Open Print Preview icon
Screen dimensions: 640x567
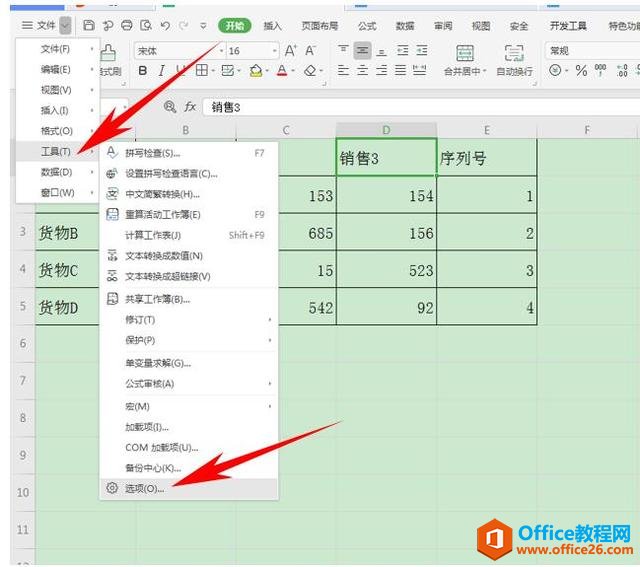click(x=146, y=26)
